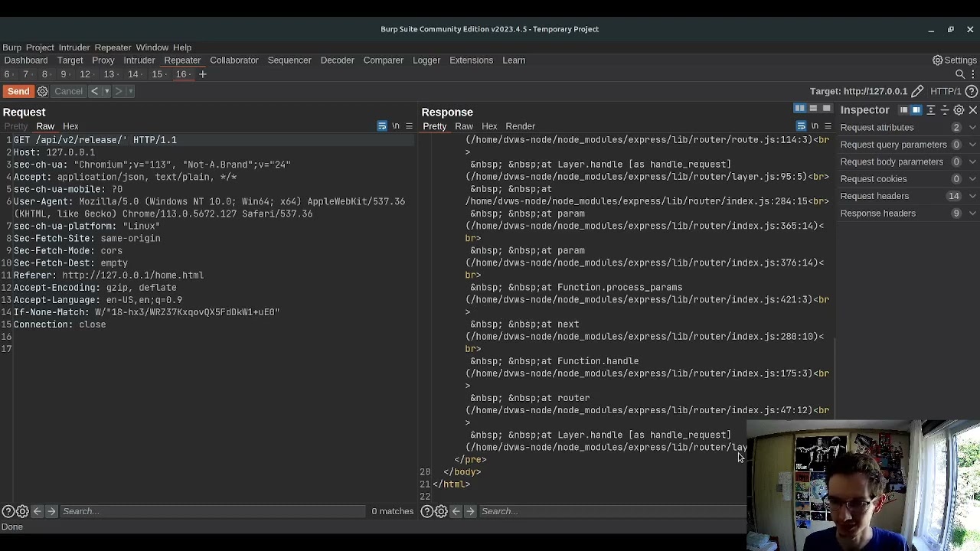Open the Help menu
This screenshot has width=980, height=551.
182,47
